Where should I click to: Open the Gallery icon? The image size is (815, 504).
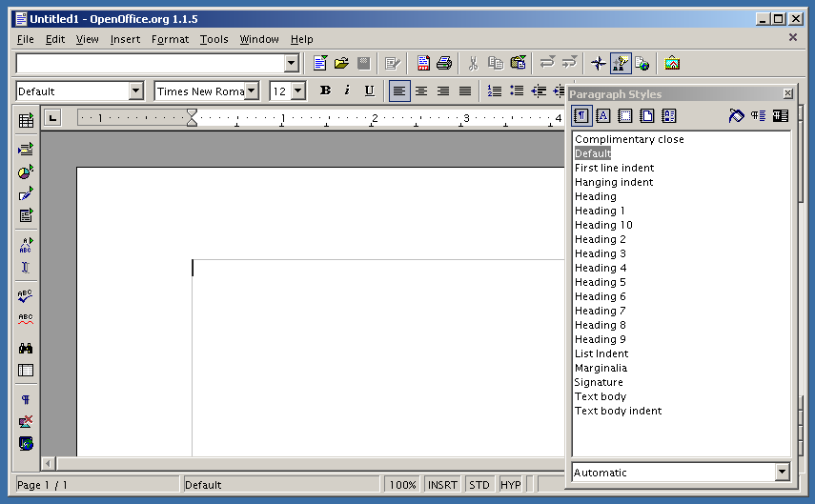(672, 64)
